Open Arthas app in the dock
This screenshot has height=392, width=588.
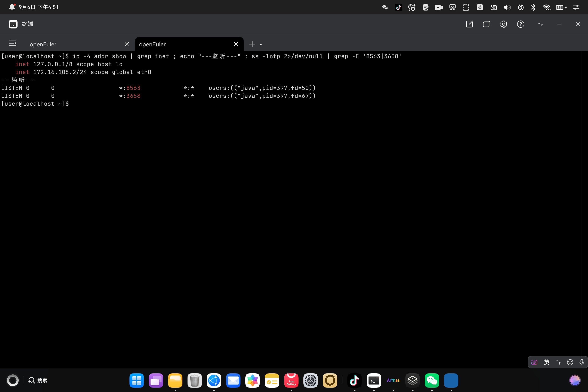tap(393, 380)
